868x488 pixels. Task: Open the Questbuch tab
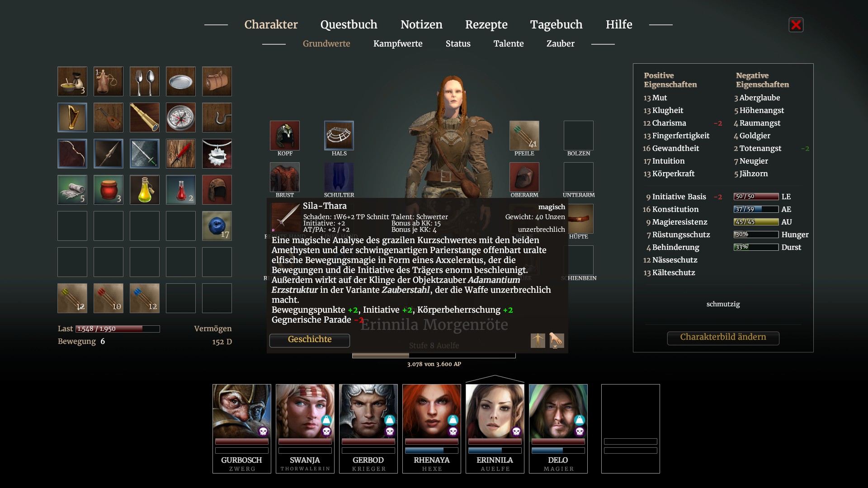[349, 24]
